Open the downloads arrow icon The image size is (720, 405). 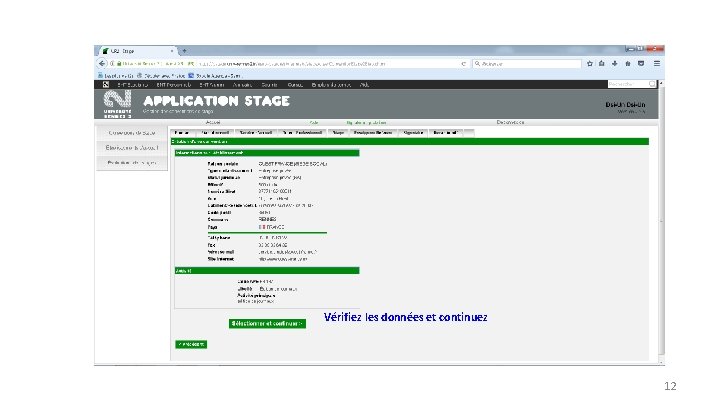[614, 64]
